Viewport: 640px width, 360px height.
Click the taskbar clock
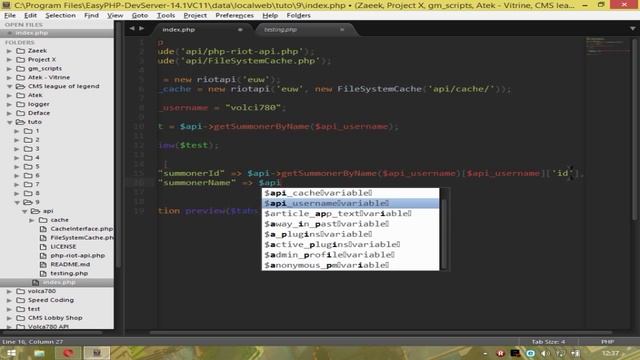(610, 353)
